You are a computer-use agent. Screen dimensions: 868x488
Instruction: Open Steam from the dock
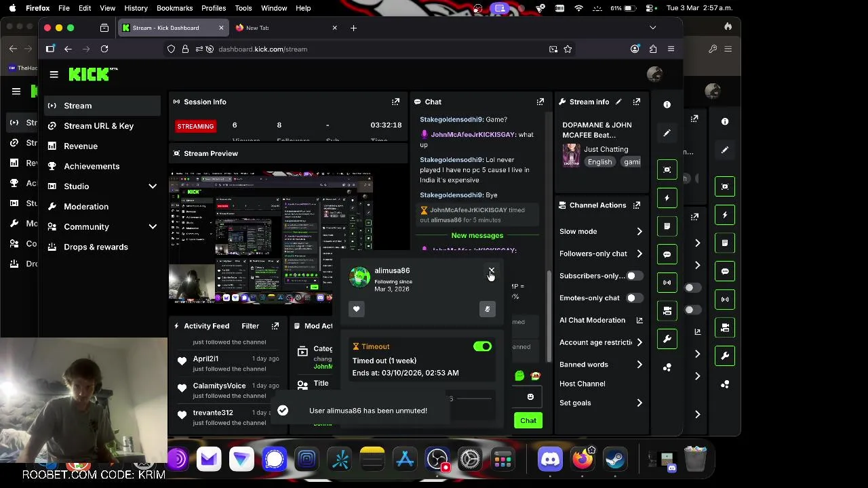(615, 460)
